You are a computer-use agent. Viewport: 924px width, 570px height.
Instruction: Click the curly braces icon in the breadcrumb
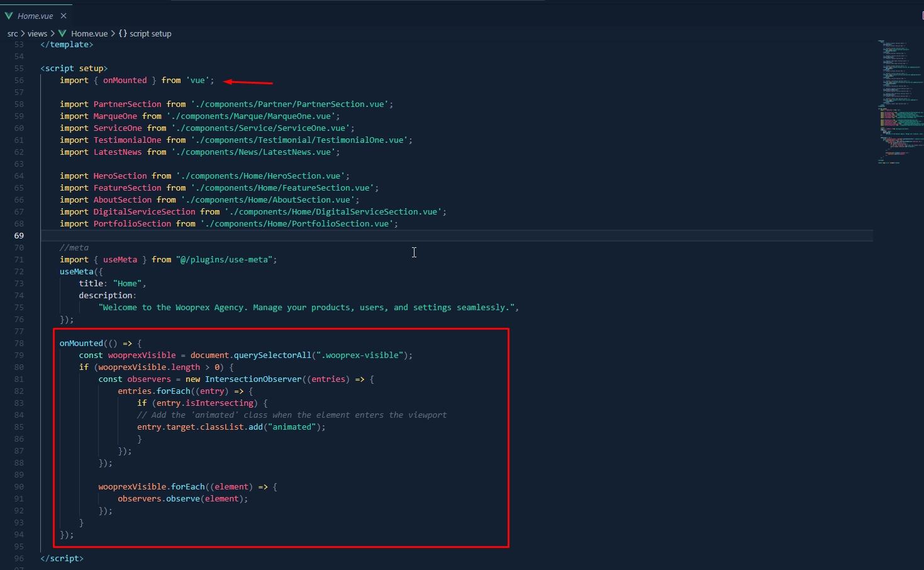pos(123,33)
